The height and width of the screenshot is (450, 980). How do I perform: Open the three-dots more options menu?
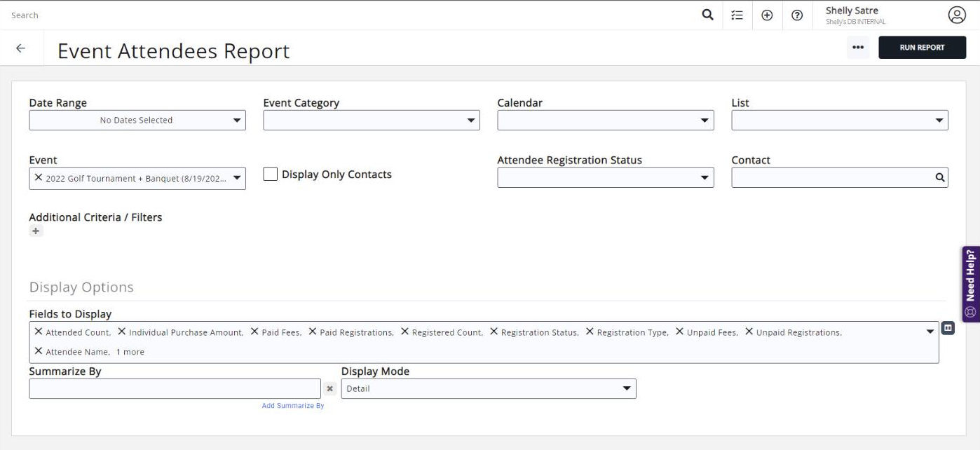tap(858, 48)
